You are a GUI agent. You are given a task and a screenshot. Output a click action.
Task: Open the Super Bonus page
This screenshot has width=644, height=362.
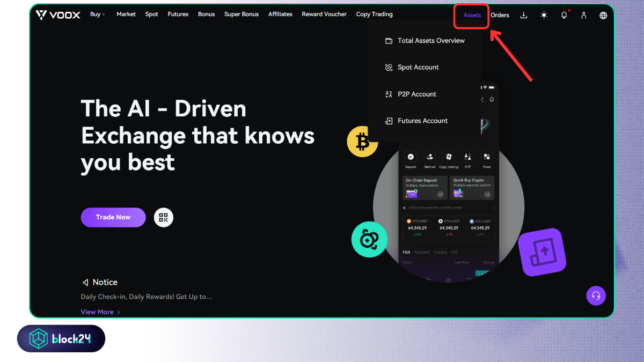[241, 14]
